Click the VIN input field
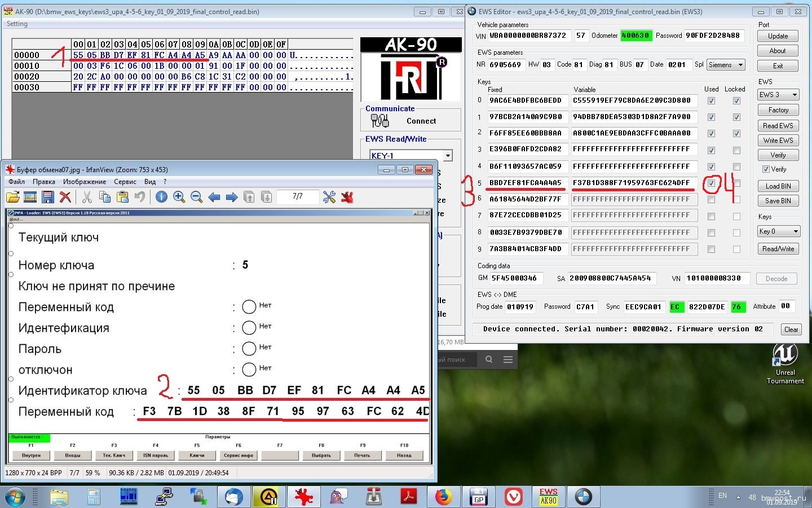The width and height of the screenshot is (812, 508). click(529, 36)
